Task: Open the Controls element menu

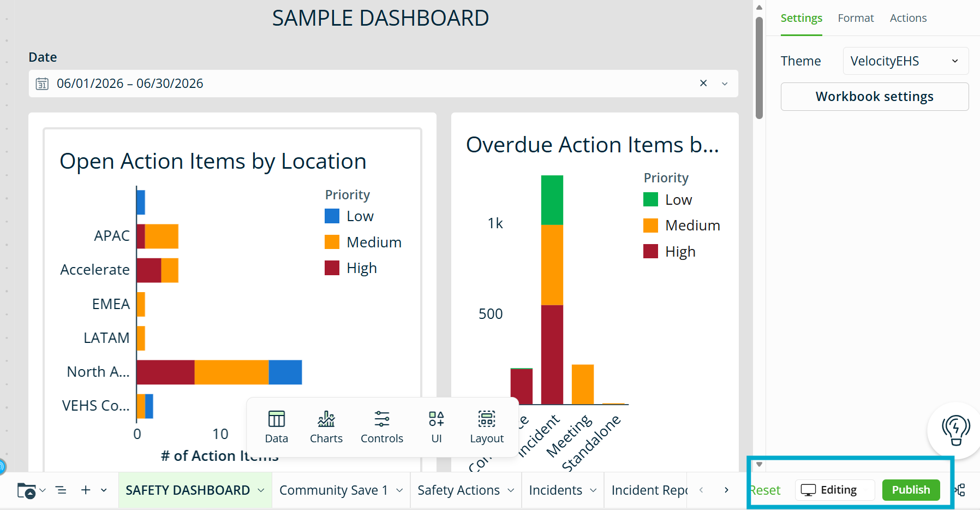Action: [382, 427]
